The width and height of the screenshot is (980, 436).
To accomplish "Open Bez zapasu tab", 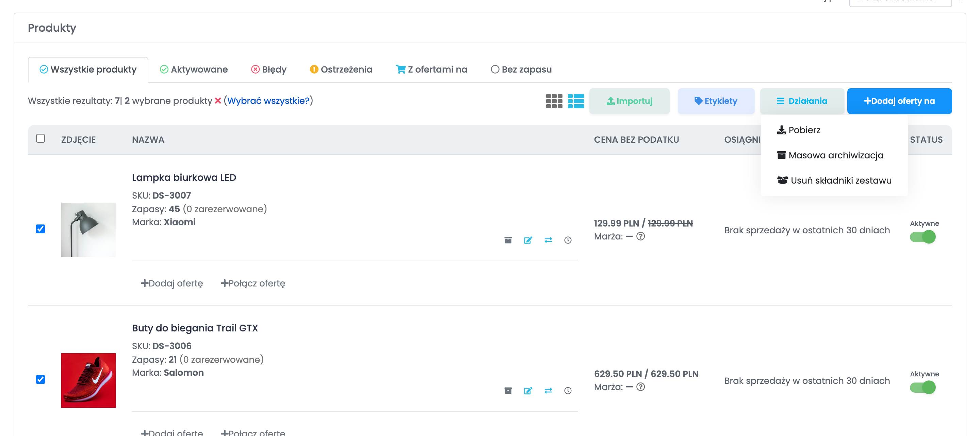I will (x=521, y=70).
